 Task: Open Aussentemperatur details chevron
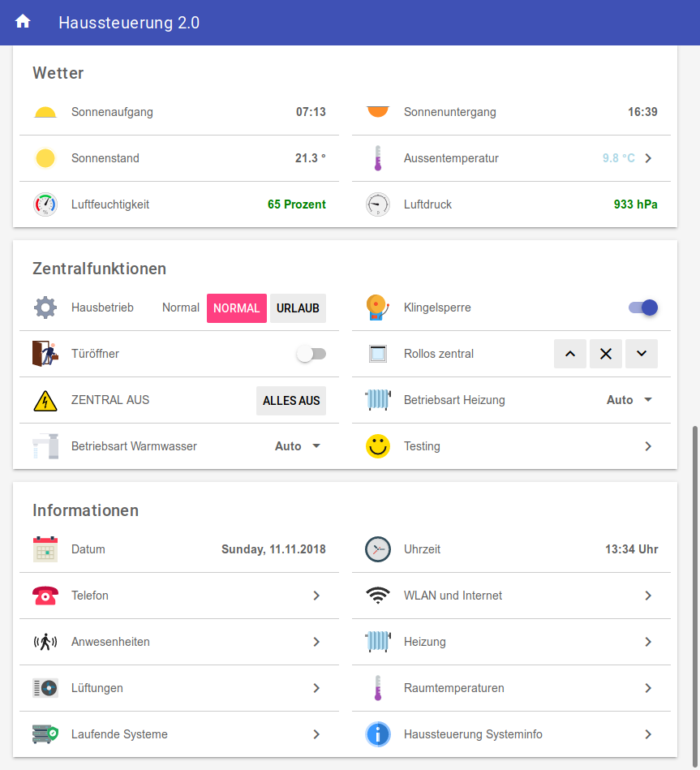tap(648, 158)
